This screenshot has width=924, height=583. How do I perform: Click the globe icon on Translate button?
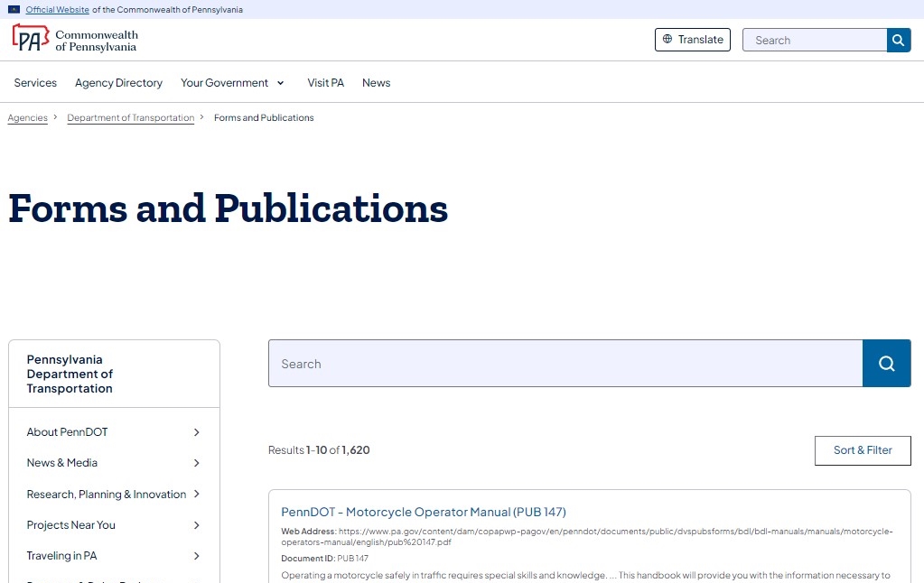[667, 39]
